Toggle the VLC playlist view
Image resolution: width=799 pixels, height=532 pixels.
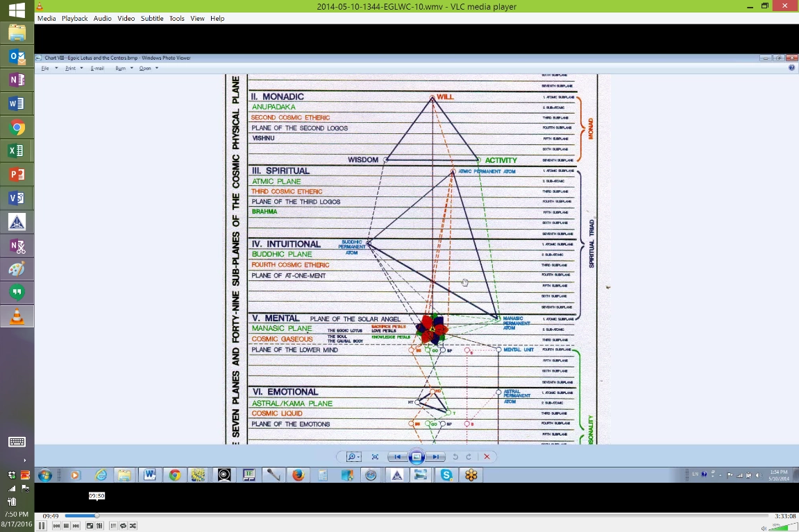[x=113, y=525]
